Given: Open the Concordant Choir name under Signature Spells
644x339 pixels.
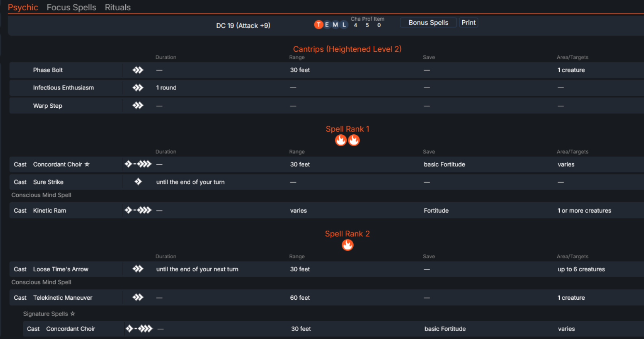Looking at the screenshot, I should (71, 329).
